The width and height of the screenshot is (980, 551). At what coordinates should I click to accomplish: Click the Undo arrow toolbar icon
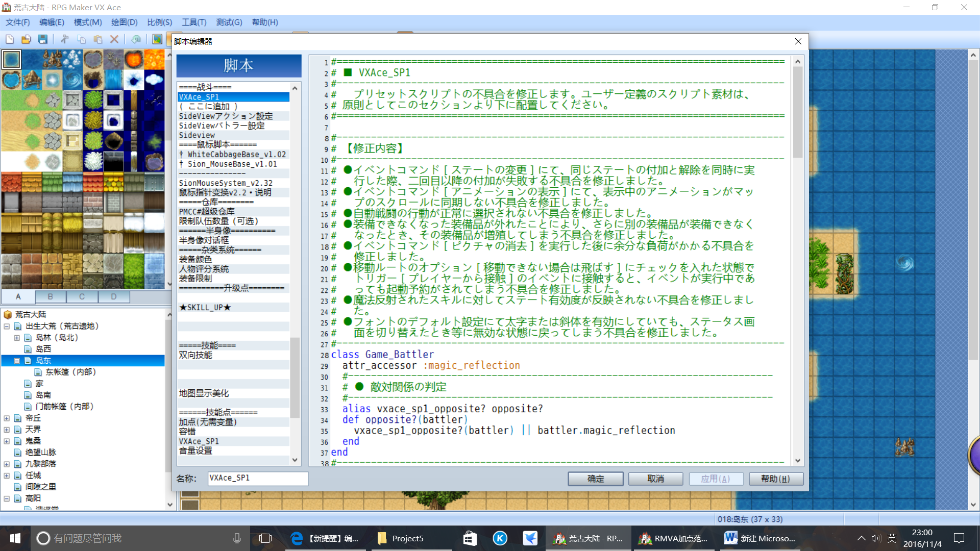tap(136, 39)
